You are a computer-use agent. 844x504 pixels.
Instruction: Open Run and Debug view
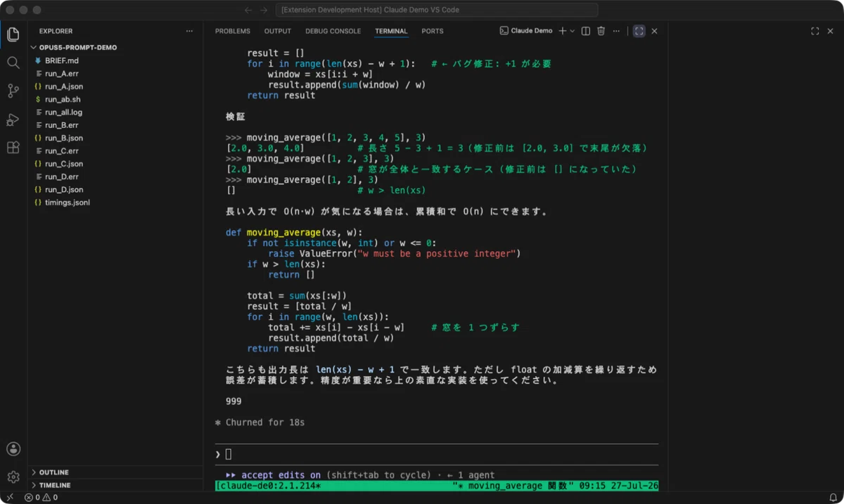[13, 119]
